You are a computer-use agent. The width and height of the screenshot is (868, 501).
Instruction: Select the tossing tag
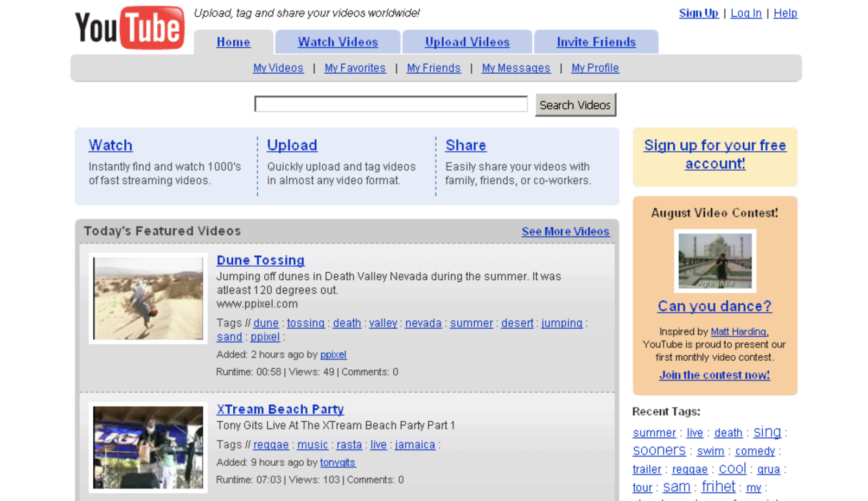[x=305, y=323]
